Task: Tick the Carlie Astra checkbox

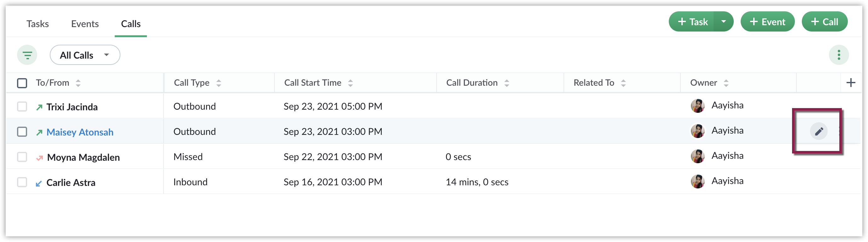Action: (x=22, y=182)
